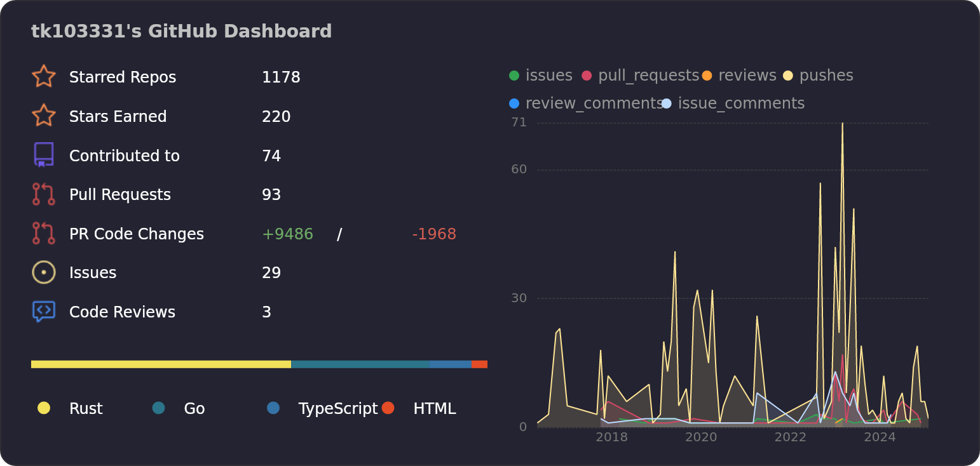Image resolution: width=980 pixels, height=466 pixels.
Task: Click the teal Go segment of language bar
Action: [360, 364]
